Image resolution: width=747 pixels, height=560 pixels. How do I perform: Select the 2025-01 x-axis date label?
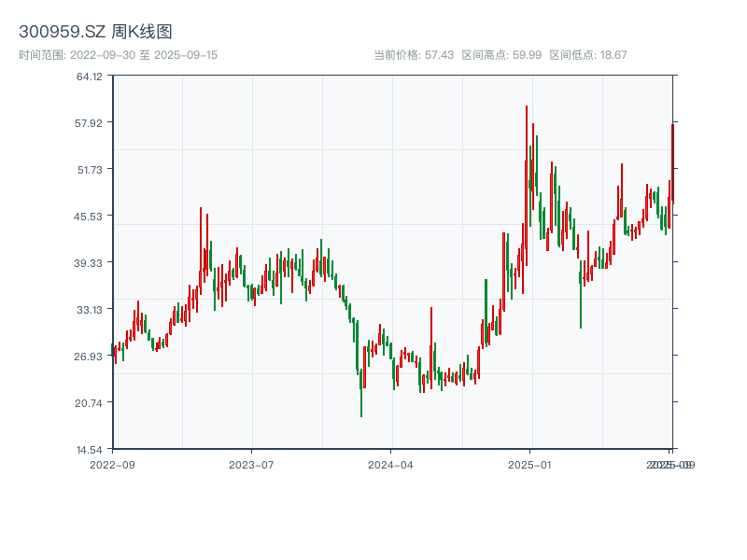530,464
